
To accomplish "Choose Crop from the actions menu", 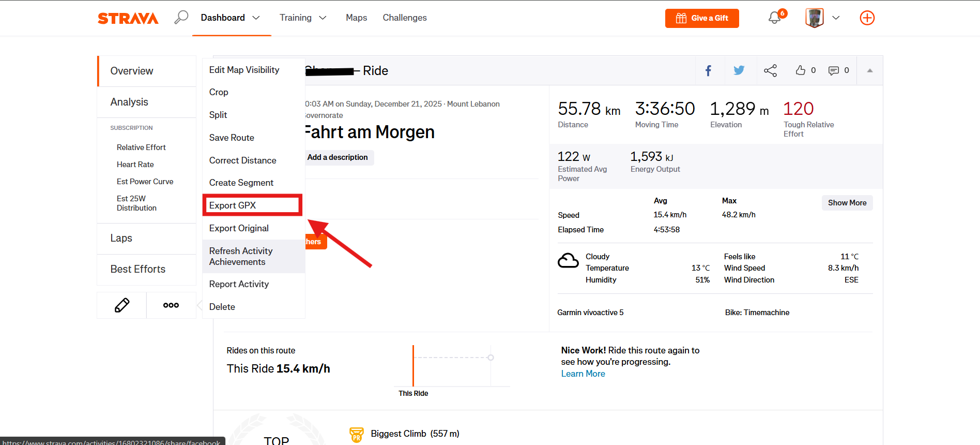I will point(253,92).
